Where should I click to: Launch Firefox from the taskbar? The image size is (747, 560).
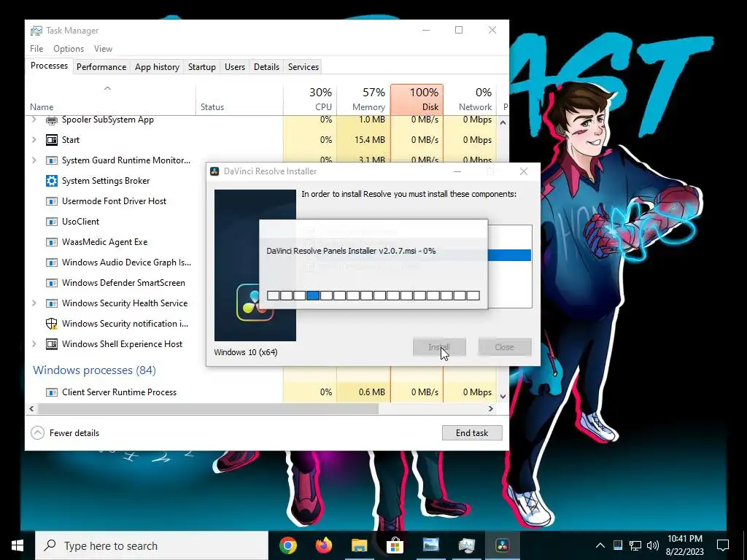tap(324, 545)
